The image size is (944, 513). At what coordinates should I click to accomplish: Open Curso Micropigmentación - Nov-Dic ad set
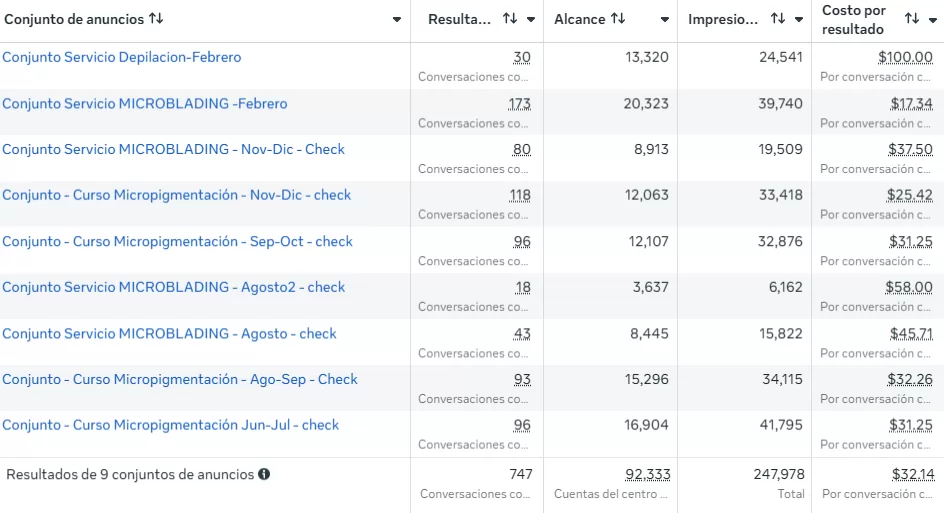click(176, 195)
